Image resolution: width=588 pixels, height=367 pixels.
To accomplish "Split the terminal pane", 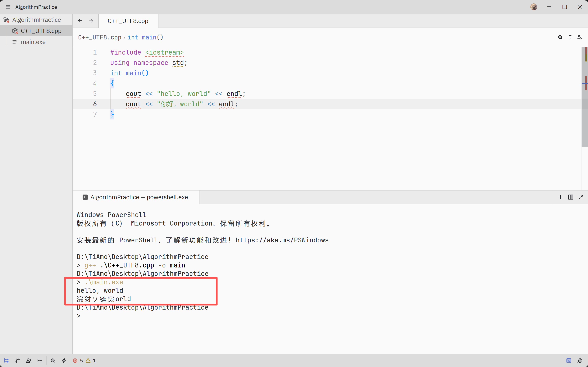I will tap(571, 197).
